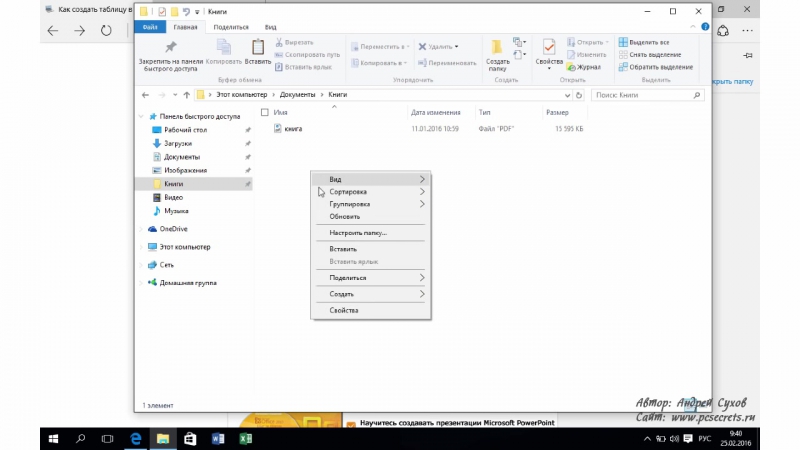Click Переименовать ribbon command
This screenshot has width=800, height=450.
pyautogui.click(x=447, y=63)
